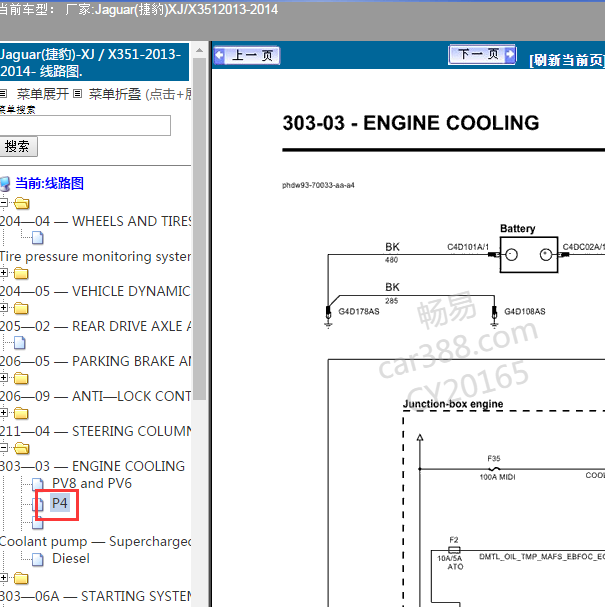Click the globe icon beside 当前:线路图

(x=5, y=184)
